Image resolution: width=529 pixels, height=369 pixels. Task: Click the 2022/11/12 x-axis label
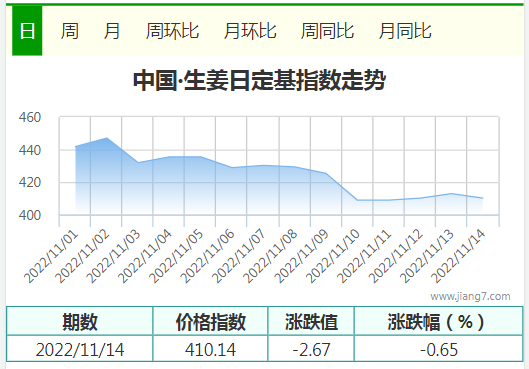(x=396, y=257)
